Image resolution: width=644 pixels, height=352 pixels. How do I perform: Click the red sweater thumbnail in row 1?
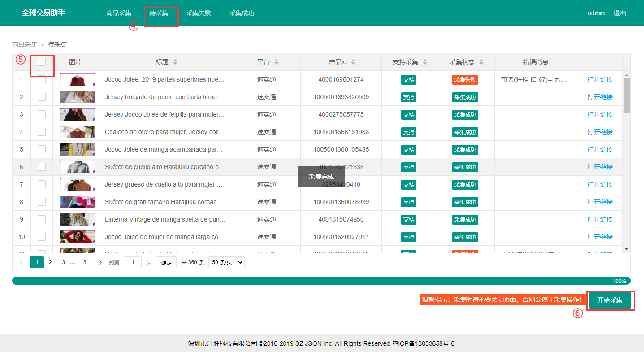pyautogui.click(x=78, y=79)
